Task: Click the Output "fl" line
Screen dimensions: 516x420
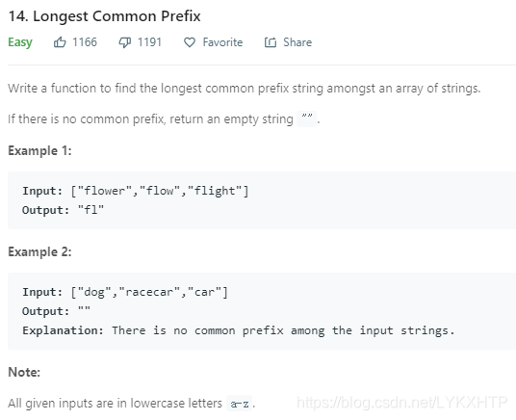Action: 63,210
